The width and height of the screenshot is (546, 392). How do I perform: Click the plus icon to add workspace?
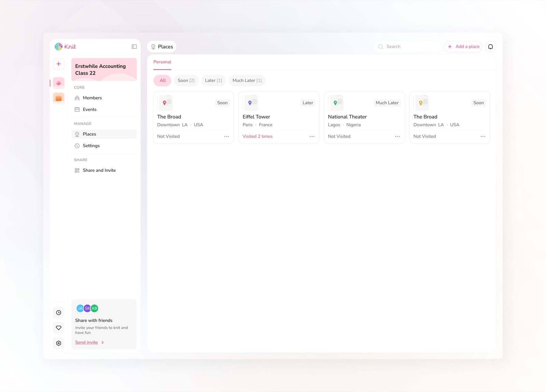click(59, 64)
